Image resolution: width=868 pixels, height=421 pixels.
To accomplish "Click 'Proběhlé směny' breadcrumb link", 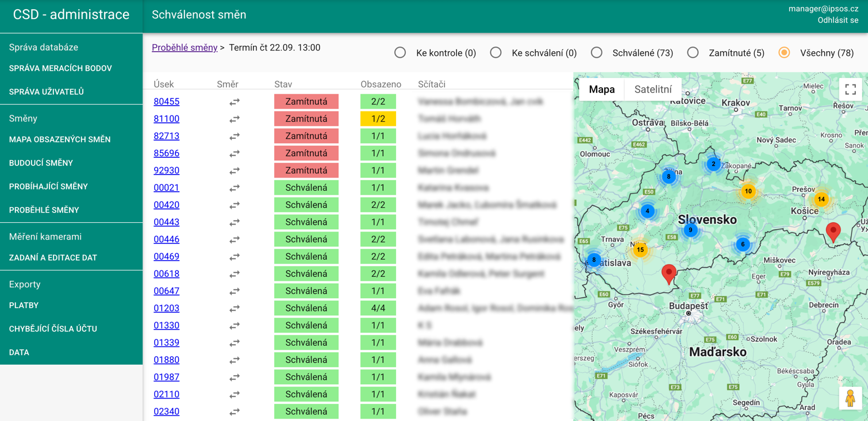I will (185, 48).
